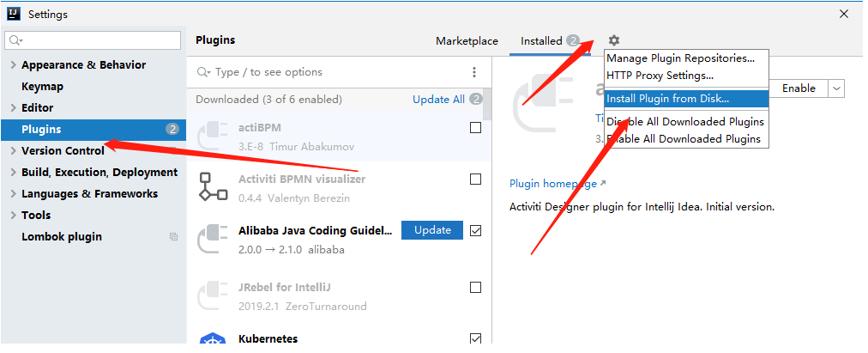Expand the Version Control settings node
This screenshot has height=353, width=868.
tap(12, 151)
